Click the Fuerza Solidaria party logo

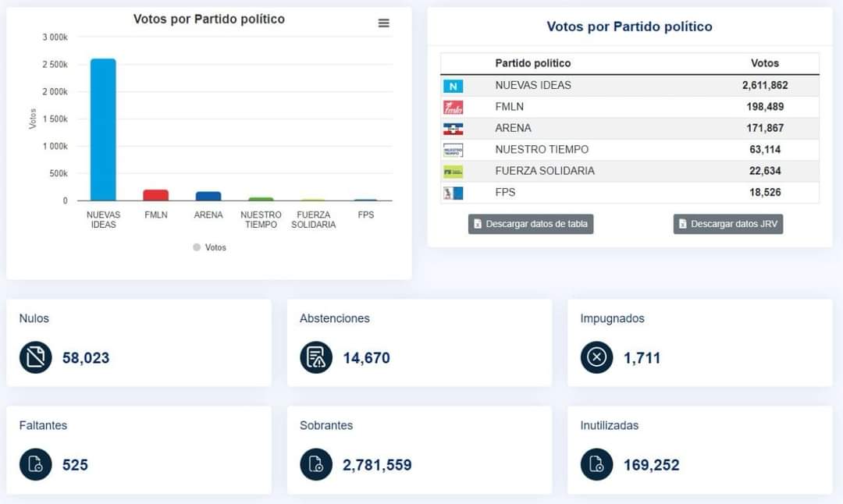point(453,172)
